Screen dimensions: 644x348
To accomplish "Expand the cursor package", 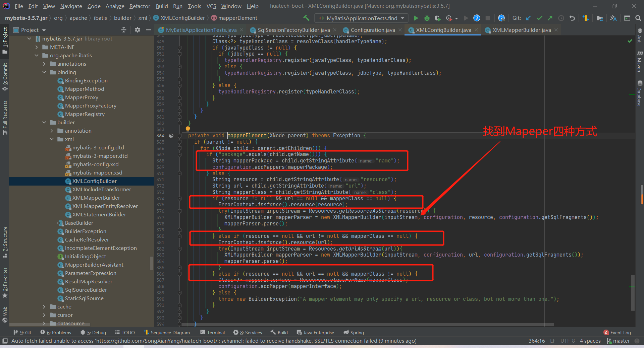I will pos(44,315).
